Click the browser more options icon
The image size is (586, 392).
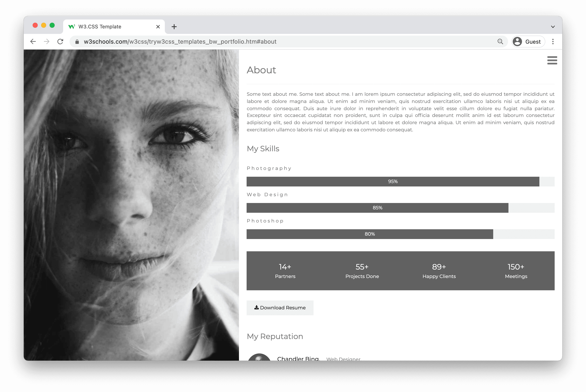click(x=553, y=42)
